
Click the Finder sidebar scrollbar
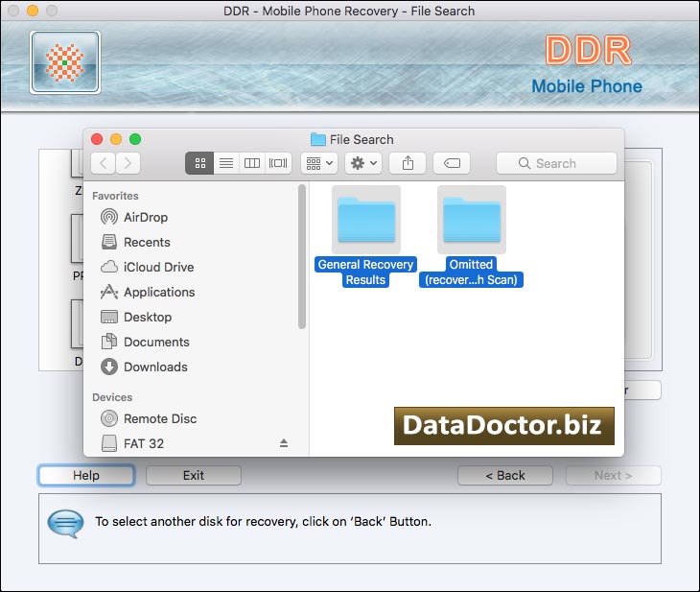[x=302, y=257]
